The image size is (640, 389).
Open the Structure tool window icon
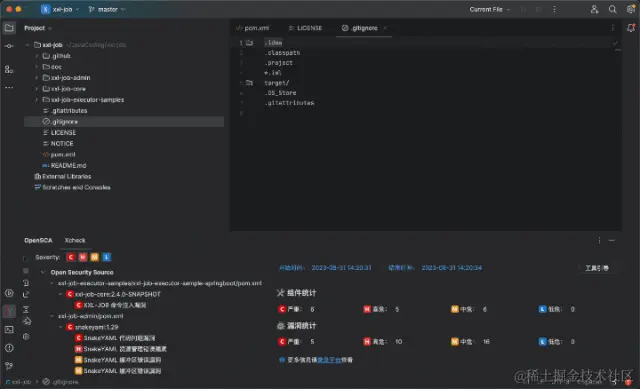pyautogui.click(x=9, y=69)
